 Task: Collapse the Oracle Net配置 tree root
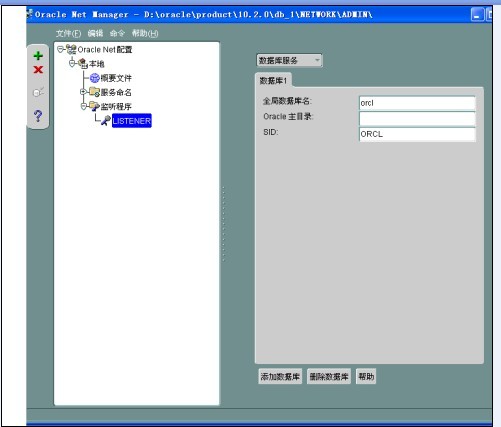(x=60, y=49)
